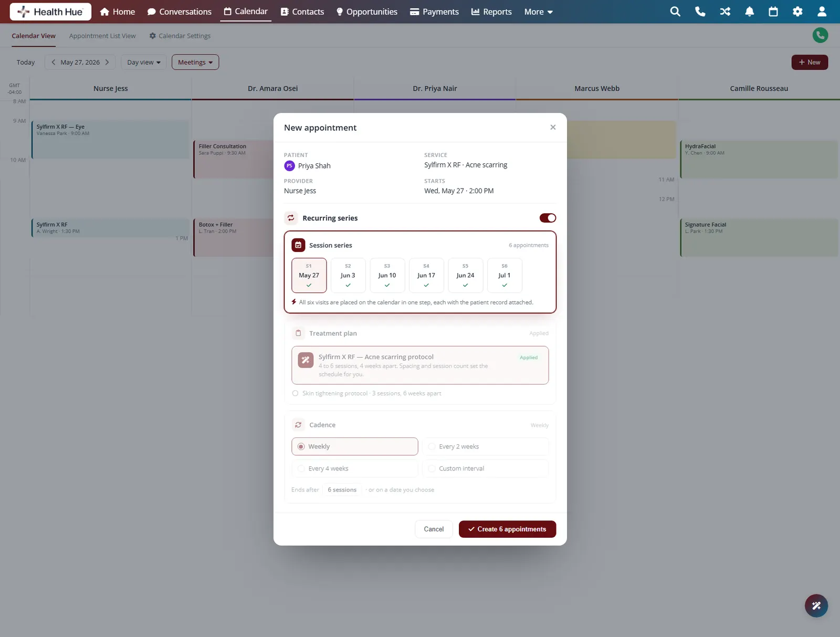Image resolution: width=840 pixels, height=637 pixels.
Task: Open the Botox + Filler appointment
Action: (234, 237)
